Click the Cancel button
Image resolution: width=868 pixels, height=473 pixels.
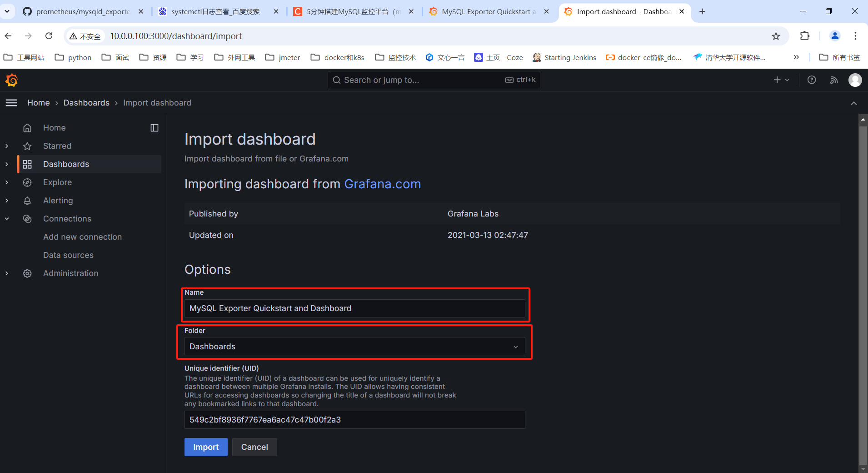254,447
